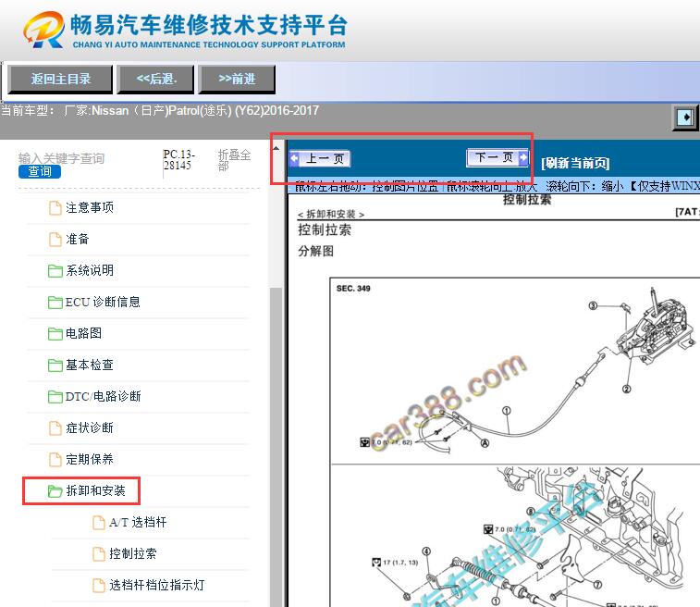Go back with the <<后退 button
This screenshot has width=700, height=607.
point(155,80)
